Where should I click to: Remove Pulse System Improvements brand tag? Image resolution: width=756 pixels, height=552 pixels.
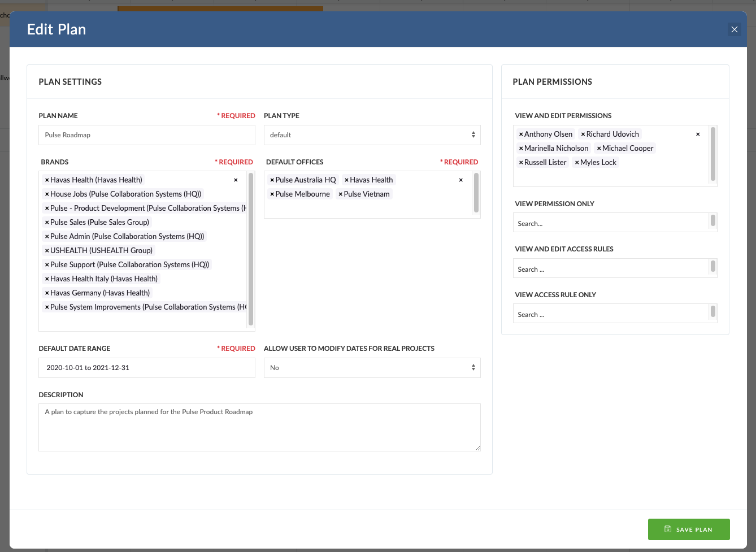point(47,307)
